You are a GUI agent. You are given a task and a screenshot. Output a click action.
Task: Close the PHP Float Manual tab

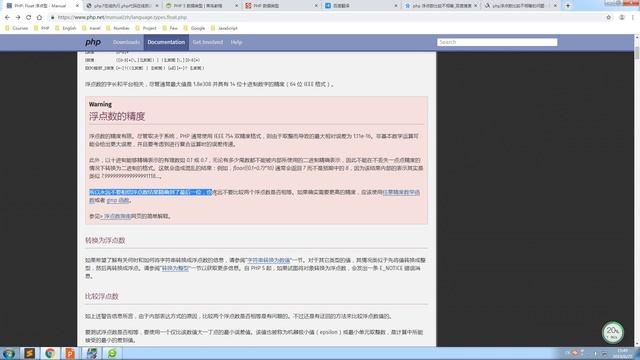click(x=77, y=6)
